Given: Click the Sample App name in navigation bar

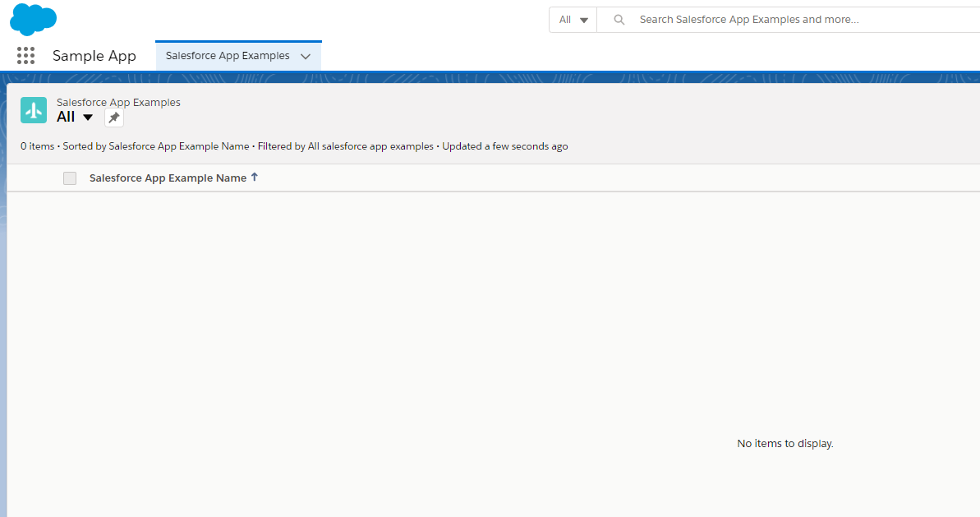Looking at the screenshot, I should [x=94, y=55].
